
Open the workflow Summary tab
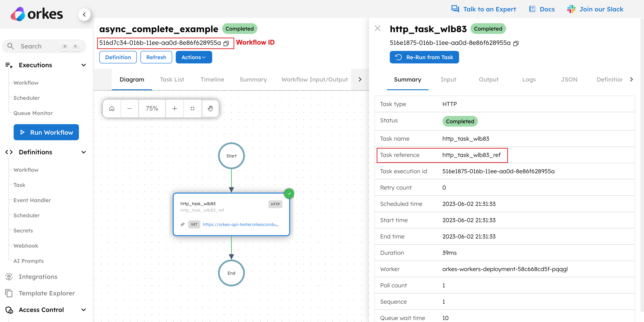(253, 79)
